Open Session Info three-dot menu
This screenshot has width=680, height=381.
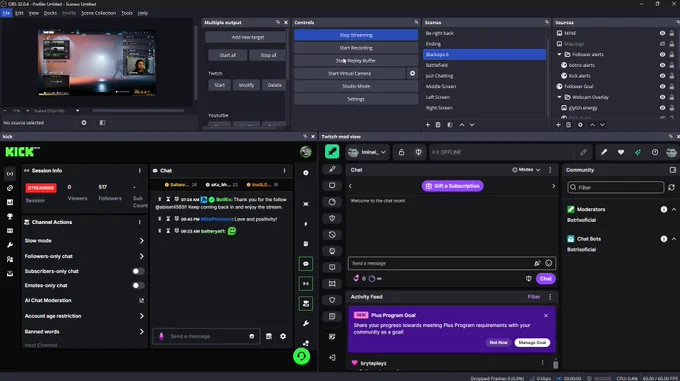click(140, 171)
